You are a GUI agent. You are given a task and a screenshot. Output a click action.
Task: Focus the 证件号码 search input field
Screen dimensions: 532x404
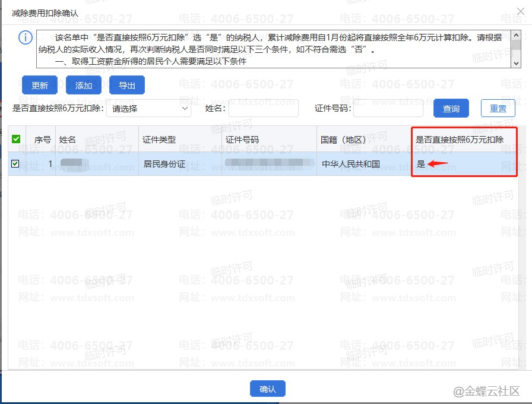coord(388,109)
